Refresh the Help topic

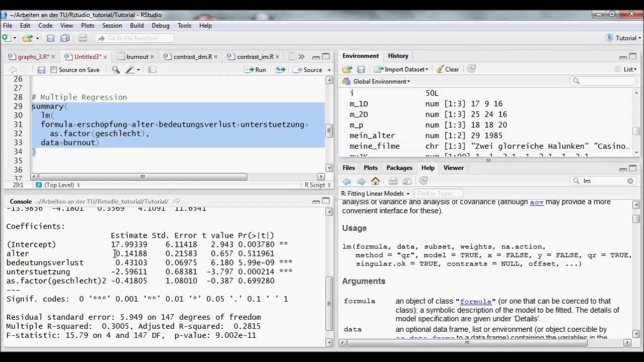pos(424,181)
